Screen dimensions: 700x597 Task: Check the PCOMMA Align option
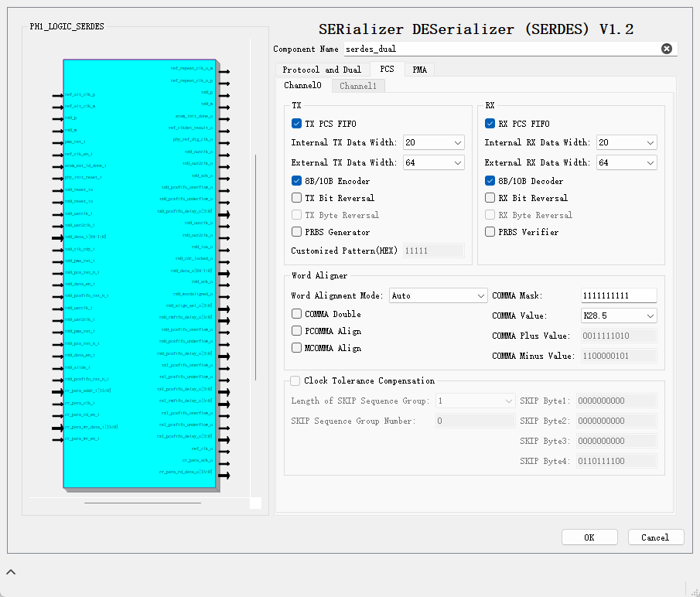click(x=296, y=331)
